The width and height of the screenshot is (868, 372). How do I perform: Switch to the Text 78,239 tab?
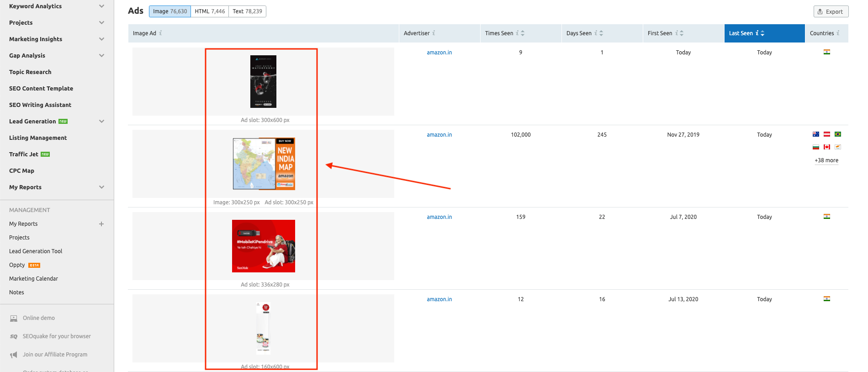coord(247,11)
